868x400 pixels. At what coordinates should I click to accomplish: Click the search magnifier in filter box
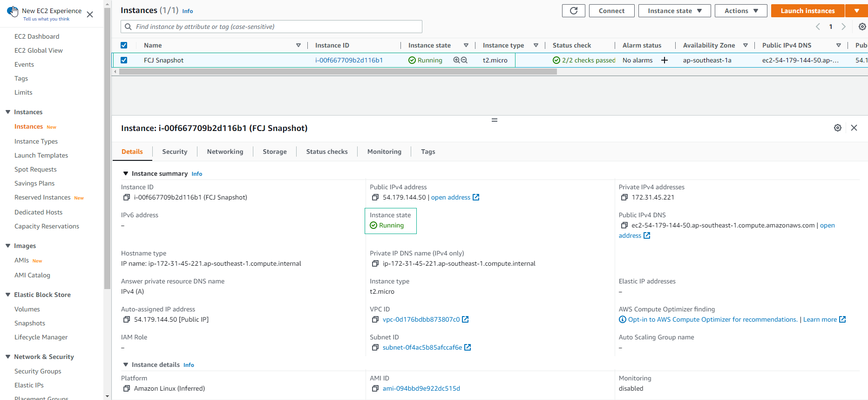pos(128,27)
